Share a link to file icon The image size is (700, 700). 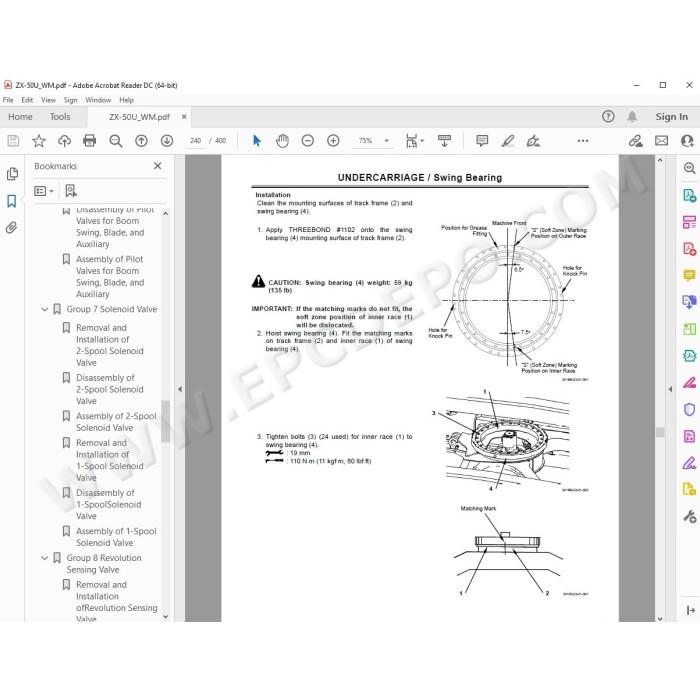pos(636,141)
